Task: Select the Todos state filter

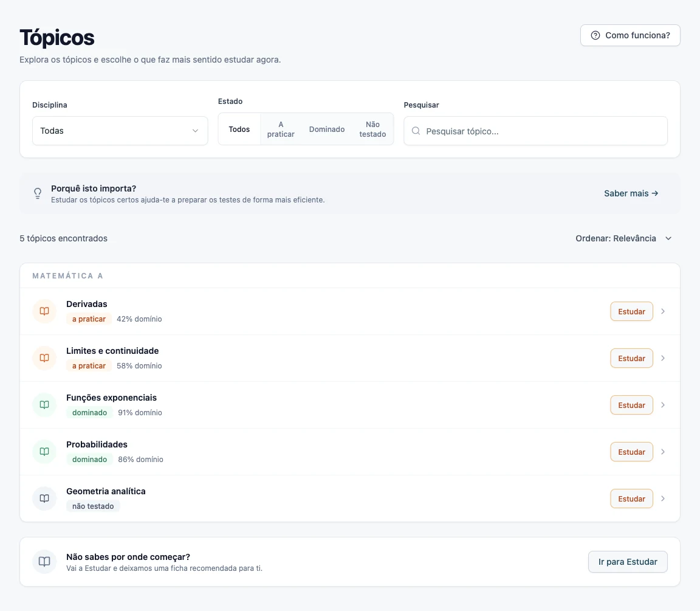Action: [239, 129]
